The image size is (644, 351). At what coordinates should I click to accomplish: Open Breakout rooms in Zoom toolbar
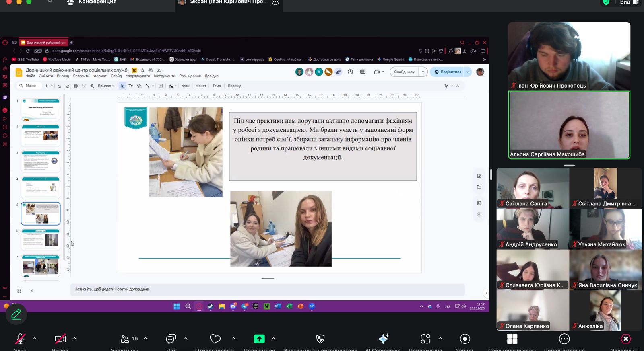[x=512, y=339]
